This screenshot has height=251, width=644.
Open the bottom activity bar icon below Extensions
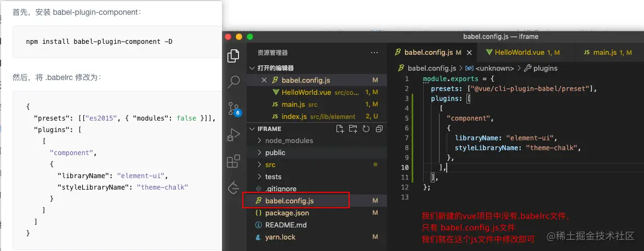[x=233, y=187]
